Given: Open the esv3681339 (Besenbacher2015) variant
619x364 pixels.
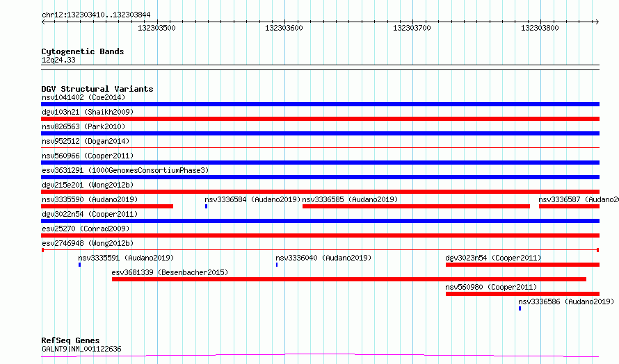Looking at the screenshot, I should pyautogui.click(x=170, y=272).
